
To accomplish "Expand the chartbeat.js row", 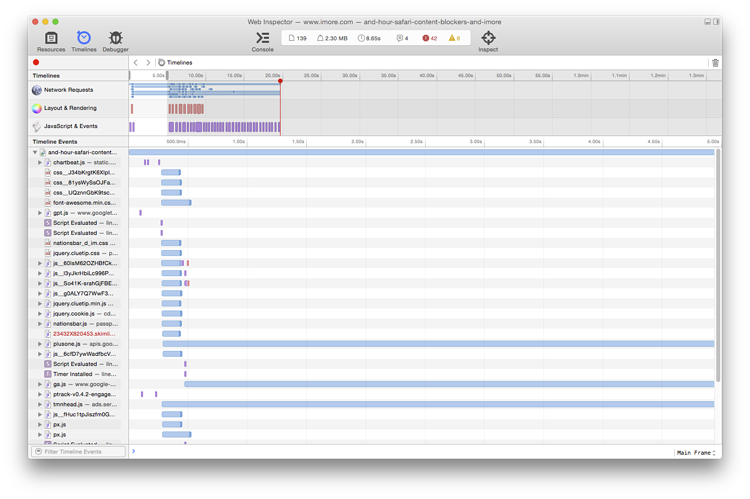I will pos(40,163).
